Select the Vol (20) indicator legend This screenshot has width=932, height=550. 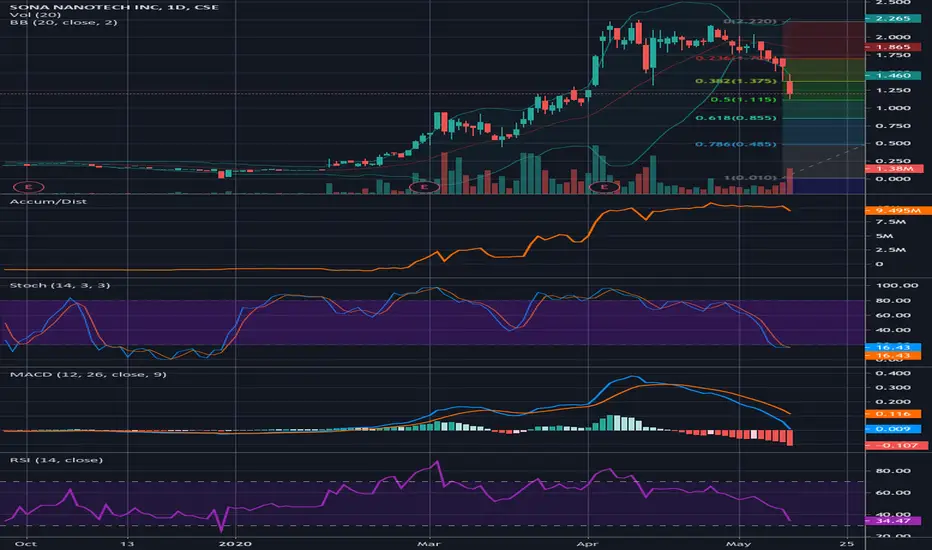coord(35,15)
